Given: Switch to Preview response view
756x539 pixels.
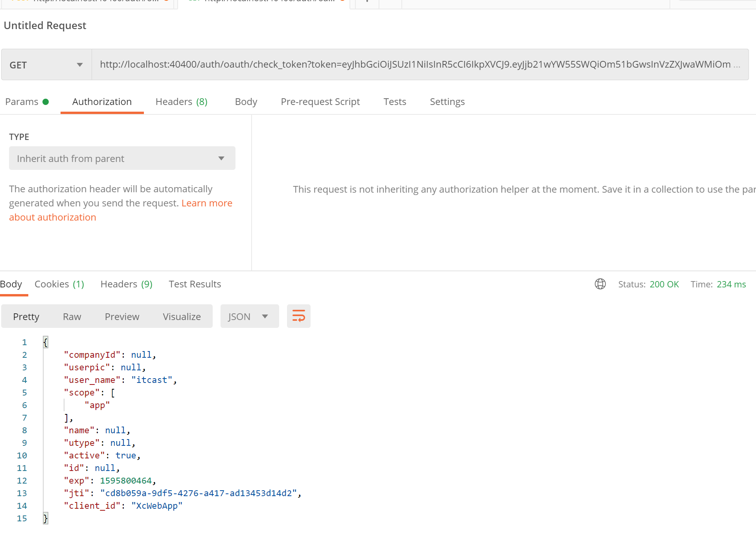Looking at the screenshot, I should click(x=122, y=316).
